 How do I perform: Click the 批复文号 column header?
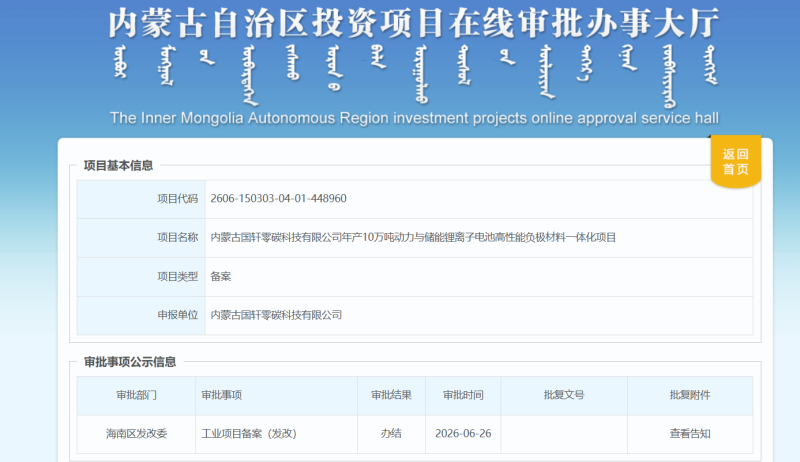pyautogui.click(x=564, y=395)
